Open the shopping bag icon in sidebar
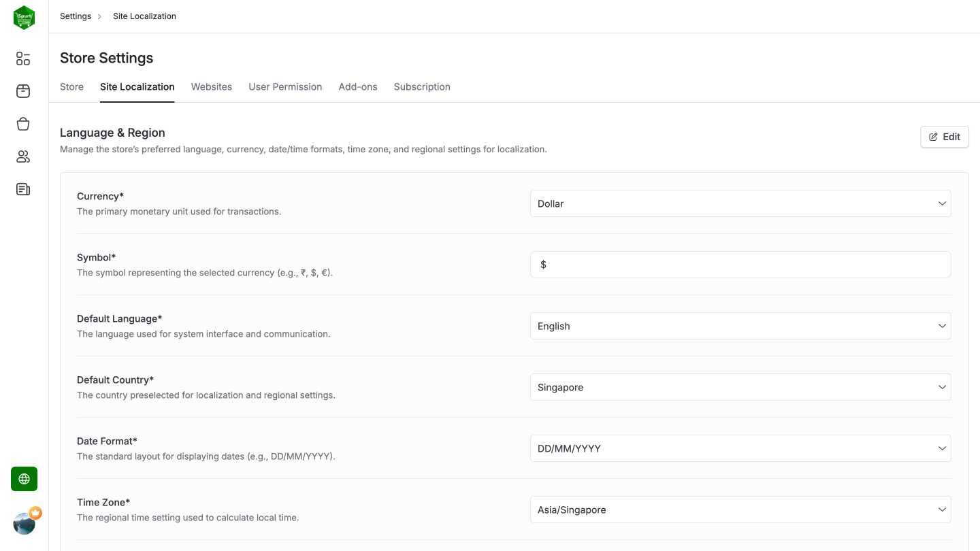Viewport: 980px width, 551px height. coord(22,124)
